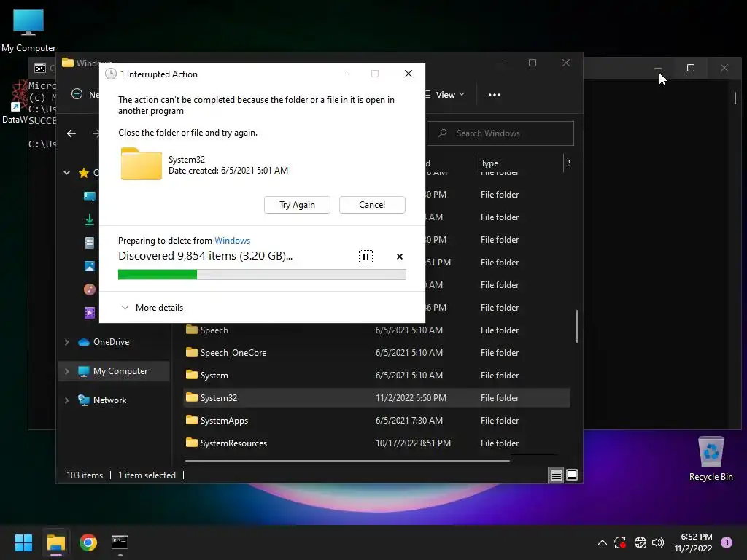Viewport: 747px width, 560px height.
Task: Click the Command Prompt window scrollbar
Action: (735, 98)
